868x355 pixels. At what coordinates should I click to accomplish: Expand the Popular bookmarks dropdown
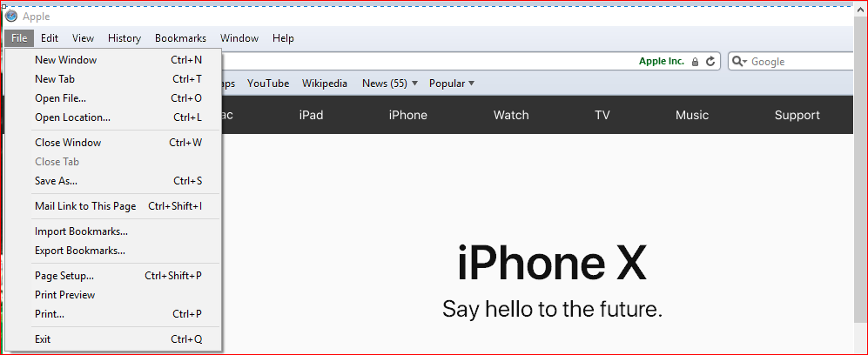(x=472, y=84)
